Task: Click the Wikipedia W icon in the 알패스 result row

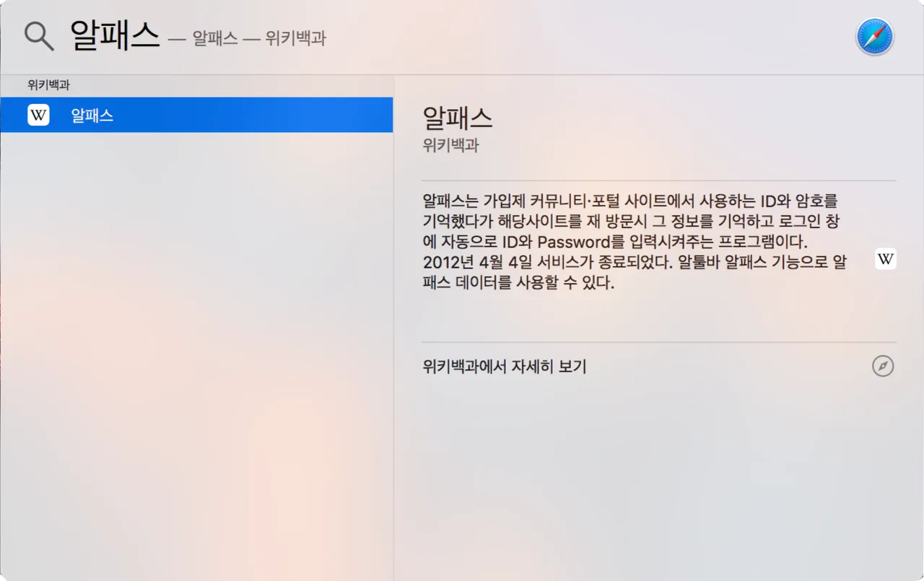Action: click(38, 115)
